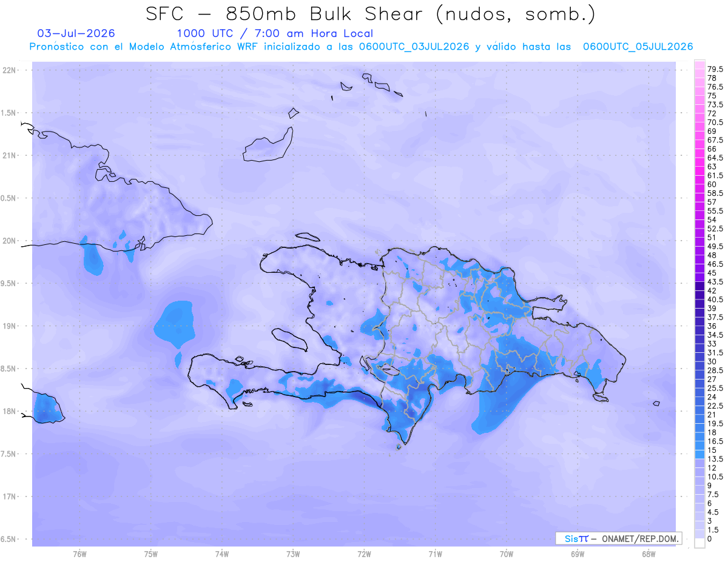728x562 pixels.
Task: Click the colorbar value "13.5"
Action: pyautogui.click(x=715, y=459)
